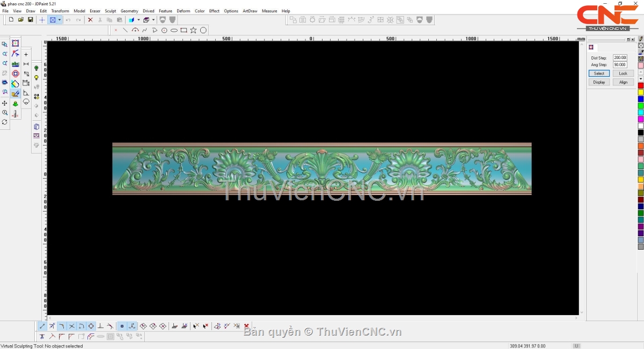Click the yellow light bulb icon
This screenshot has width=644, height=349.
coord(36,78)
